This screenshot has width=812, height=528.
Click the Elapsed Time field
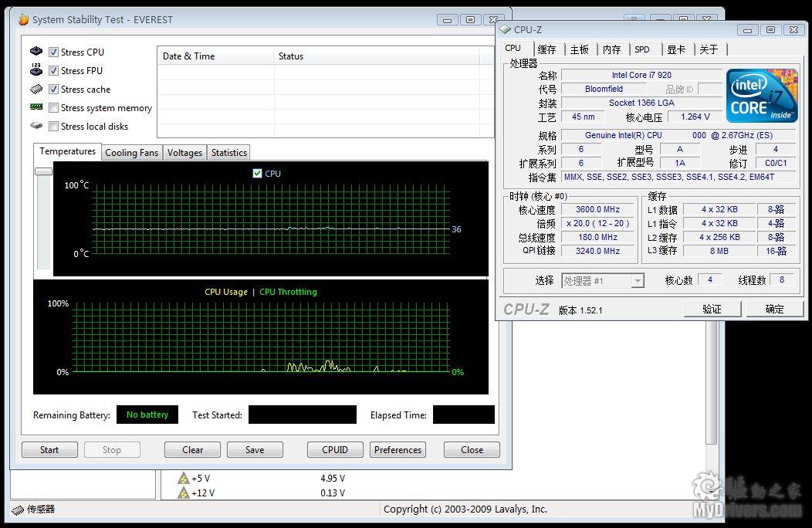click(463, 415)
